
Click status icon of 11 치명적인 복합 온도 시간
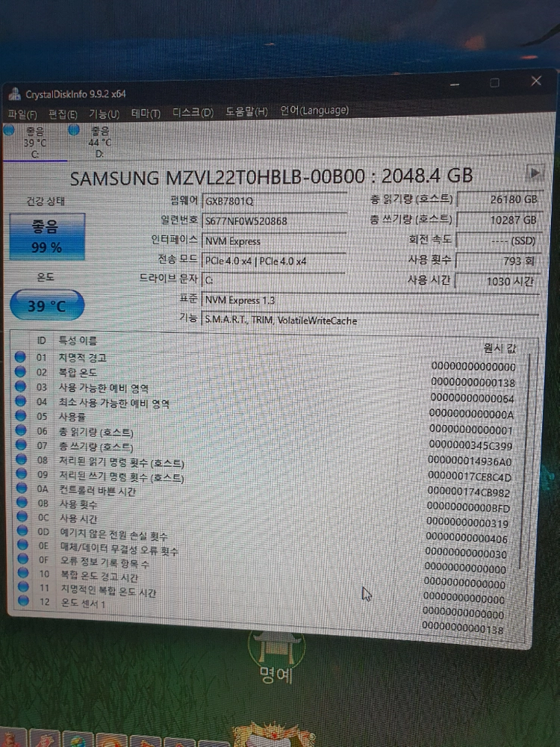click(23, 586)
